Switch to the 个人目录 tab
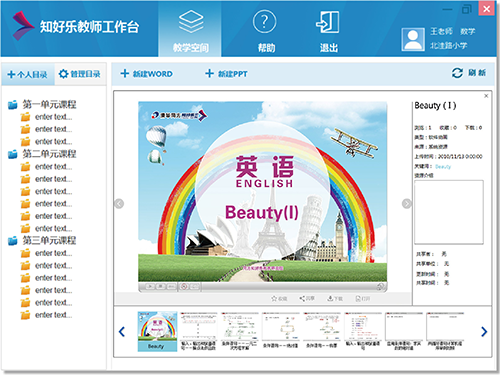The image size is (500, 375). (27, 74)
